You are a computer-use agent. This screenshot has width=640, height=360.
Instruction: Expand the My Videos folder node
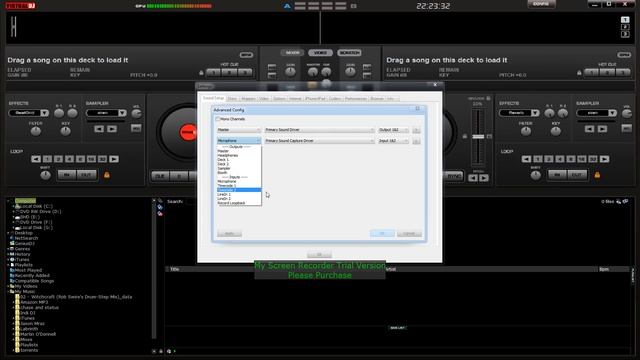[8, 287]
